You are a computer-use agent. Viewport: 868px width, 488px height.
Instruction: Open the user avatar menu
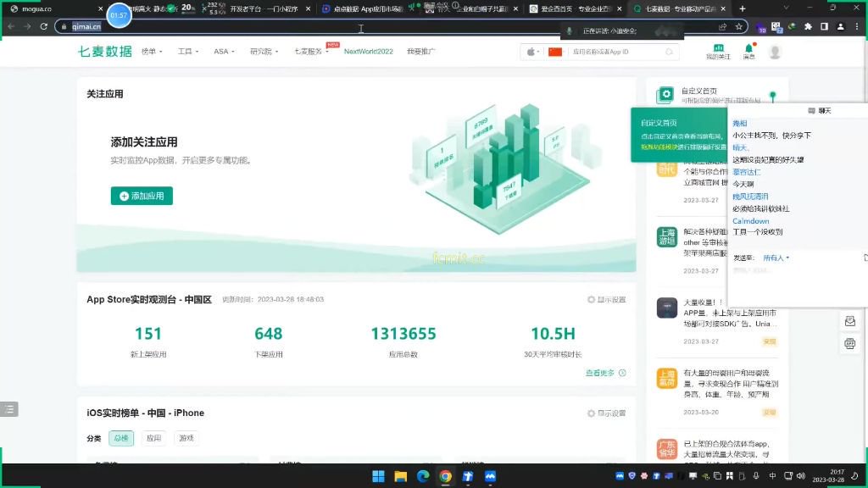(775, 52)
